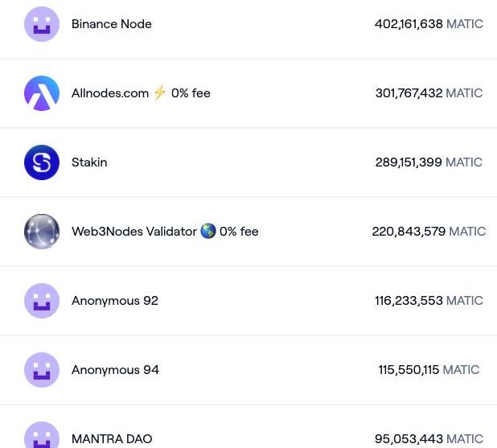Select the Anonymous 92 validator name
Viewport: 497px width, 448px height.
[x=115, y=301]
